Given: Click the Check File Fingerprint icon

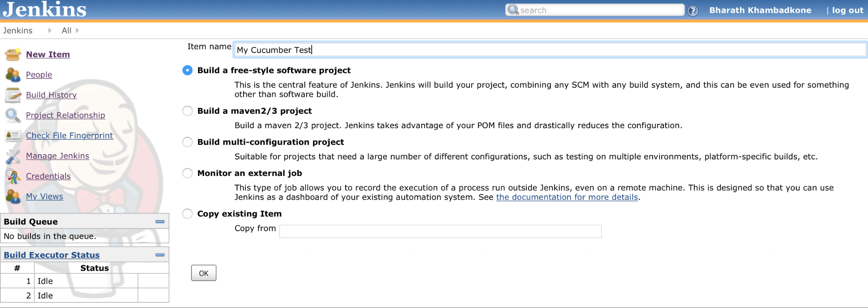Looking at the screenshot, I should tap(13, 136).
